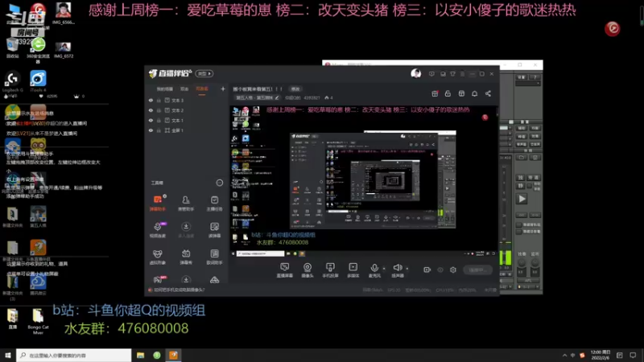Hide the 文本 2 source

151,110
